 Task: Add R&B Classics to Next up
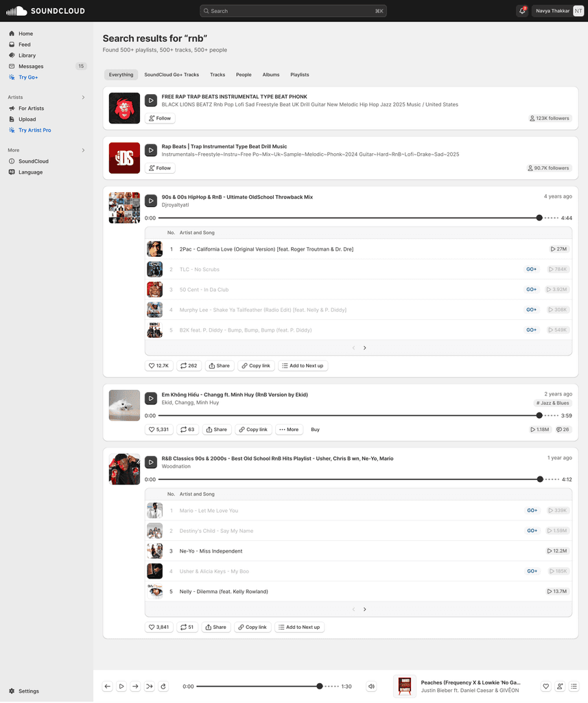click(299, 627)
